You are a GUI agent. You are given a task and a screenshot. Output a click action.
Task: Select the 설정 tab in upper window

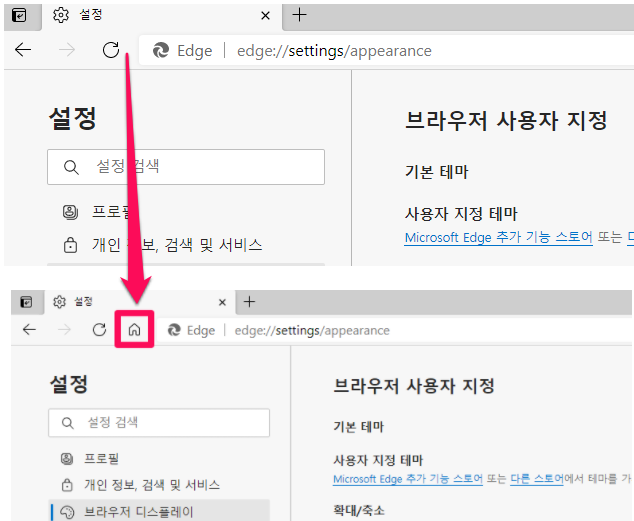pyautogui.click(x=162, y=16)
